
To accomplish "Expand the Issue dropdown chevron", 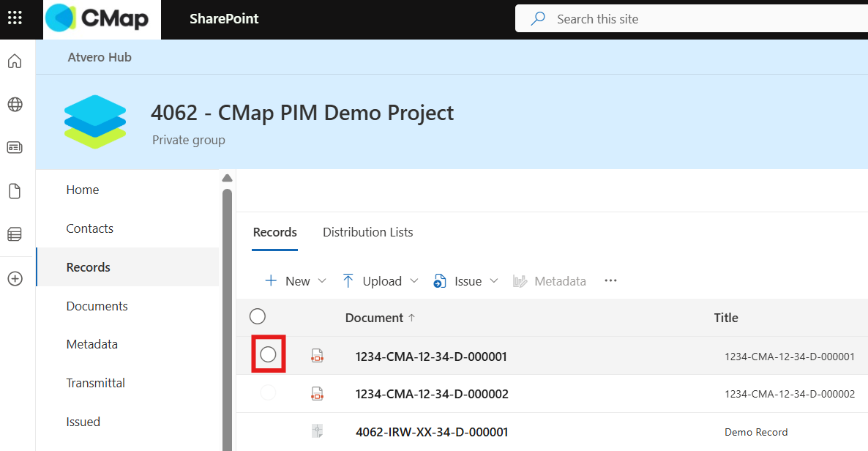I will click(494, 281).
